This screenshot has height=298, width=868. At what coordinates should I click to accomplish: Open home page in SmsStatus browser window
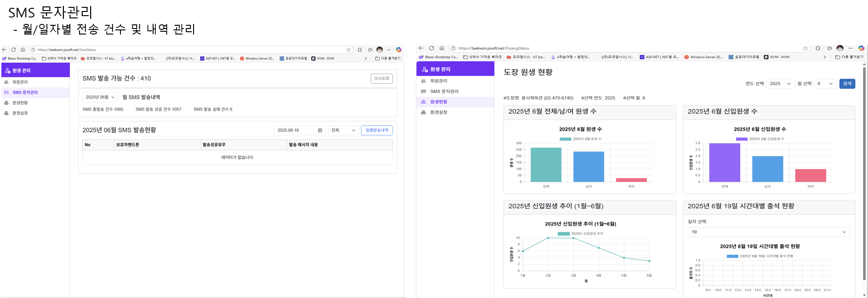pyautogui.click(x=23, y=50)
